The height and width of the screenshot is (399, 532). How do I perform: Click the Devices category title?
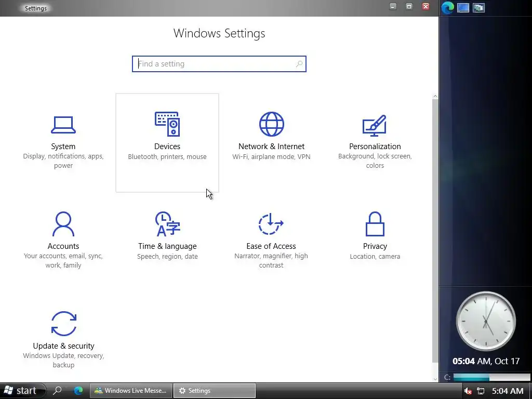[167, 146]
